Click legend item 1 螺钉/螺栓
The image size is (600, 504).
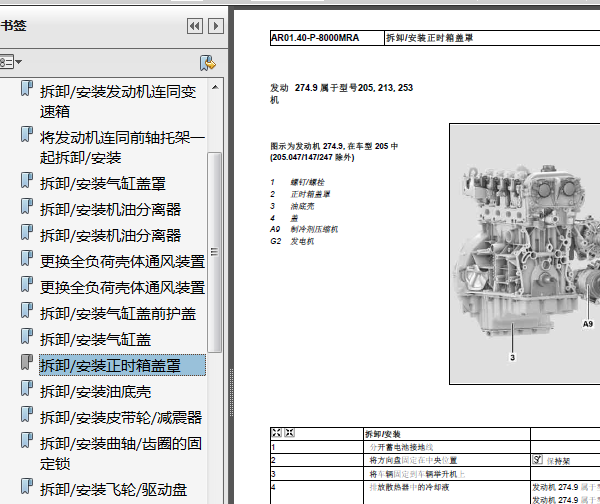click(x=298, y=183)
